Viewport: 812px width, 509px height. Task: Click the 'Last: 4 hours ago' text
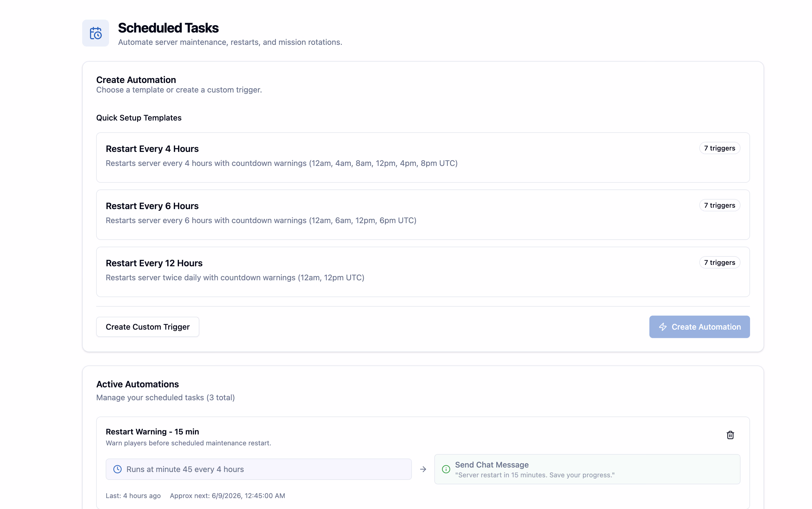[133, 496]
